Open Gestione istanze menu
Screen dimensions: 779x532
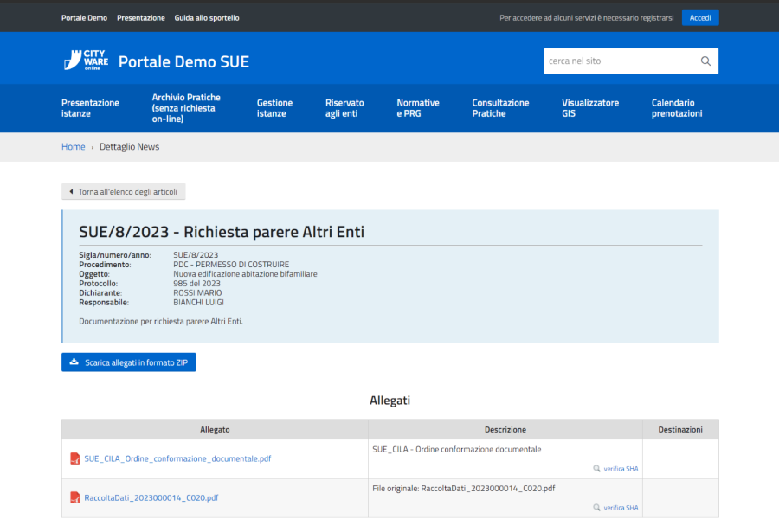(x=274, y=108)
